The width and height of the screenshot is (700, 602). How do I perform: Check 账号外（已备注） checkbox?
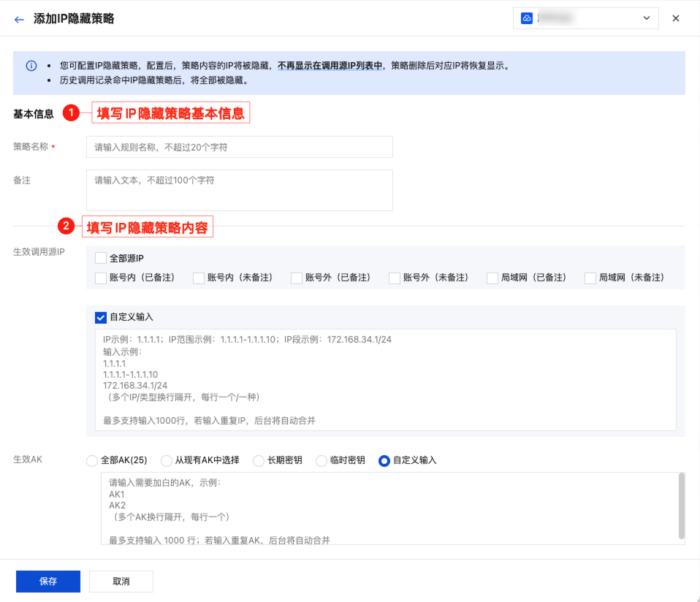[x=297, y=278]
